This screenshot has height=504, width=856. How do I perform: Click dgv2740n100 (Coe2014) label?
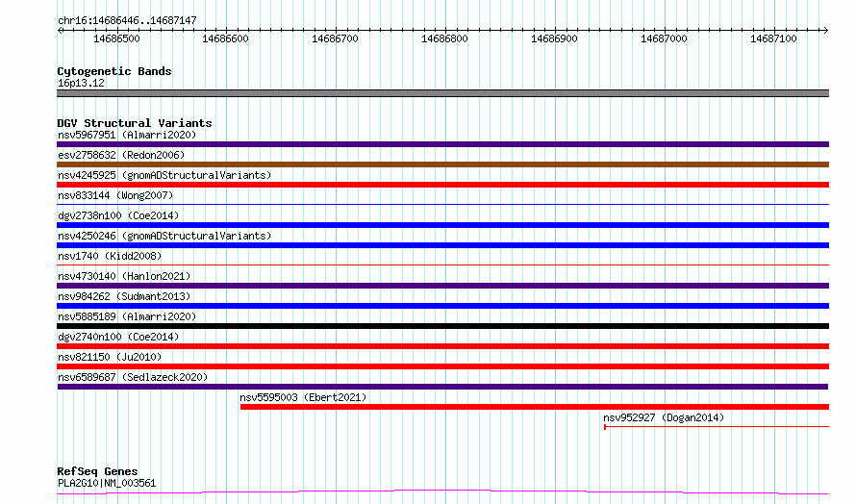[x=118, y=337]
